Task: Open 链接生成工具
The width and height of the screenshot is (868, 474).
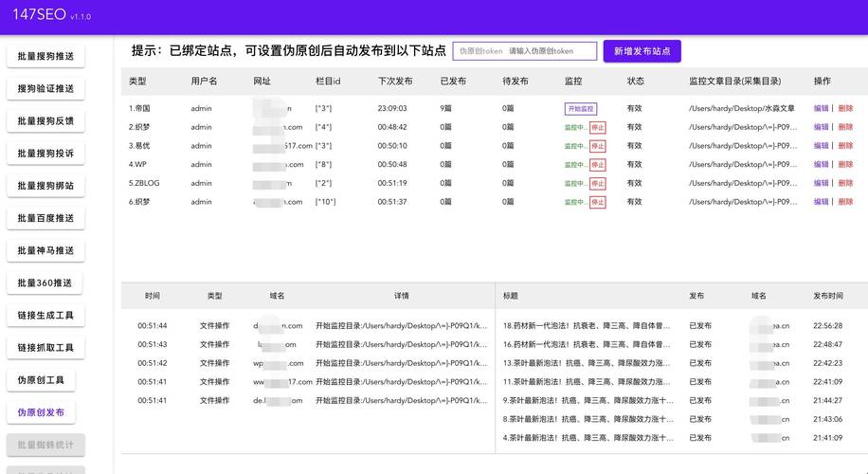Action: (x=45, y=315)
